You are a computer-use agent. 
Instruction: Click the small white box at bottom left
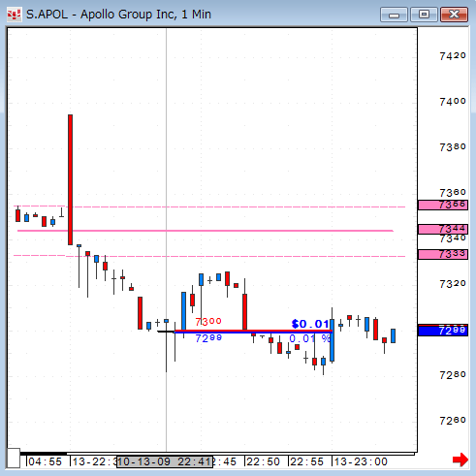14,458
